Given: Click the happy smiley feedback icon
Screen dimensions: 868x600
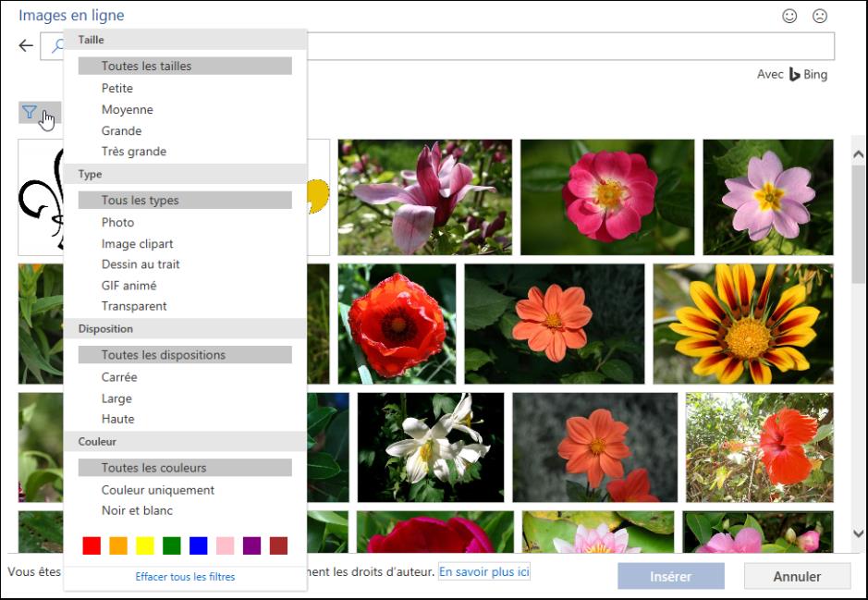Looking at the screenshot, I should (x=789, y=16).
